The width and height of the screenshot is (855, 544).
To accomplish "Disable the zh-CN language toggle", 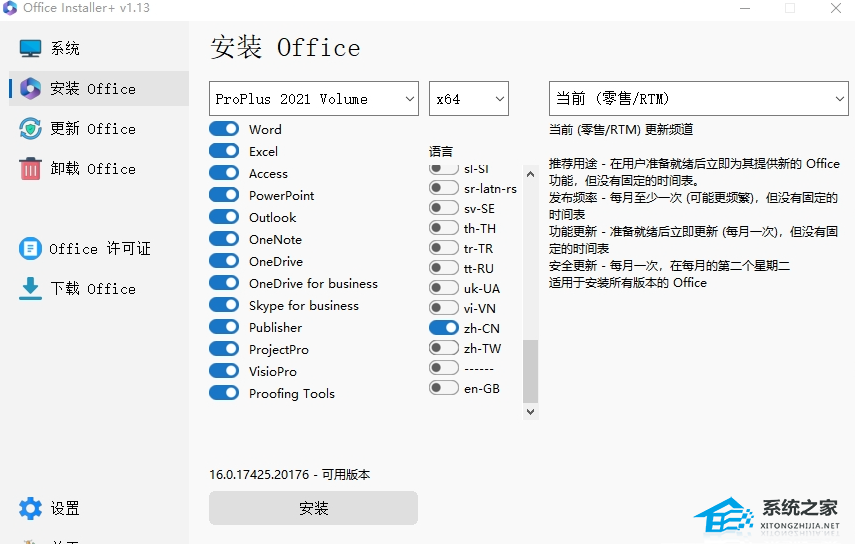I will pos(443,328).
